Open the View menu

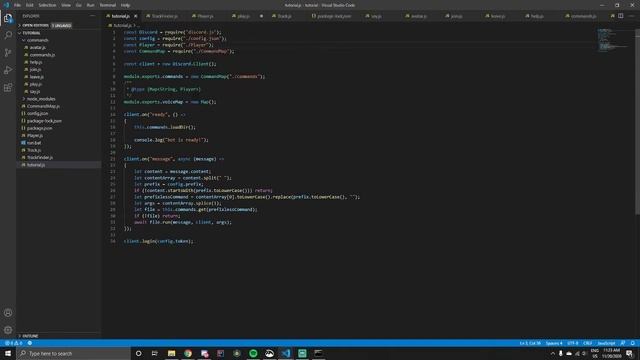(66, 5)
